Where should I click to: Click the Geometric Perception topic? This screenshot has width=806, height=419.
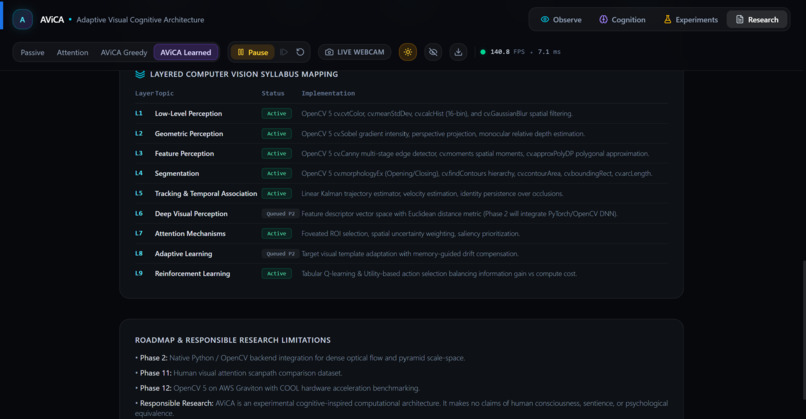[189, 134]
